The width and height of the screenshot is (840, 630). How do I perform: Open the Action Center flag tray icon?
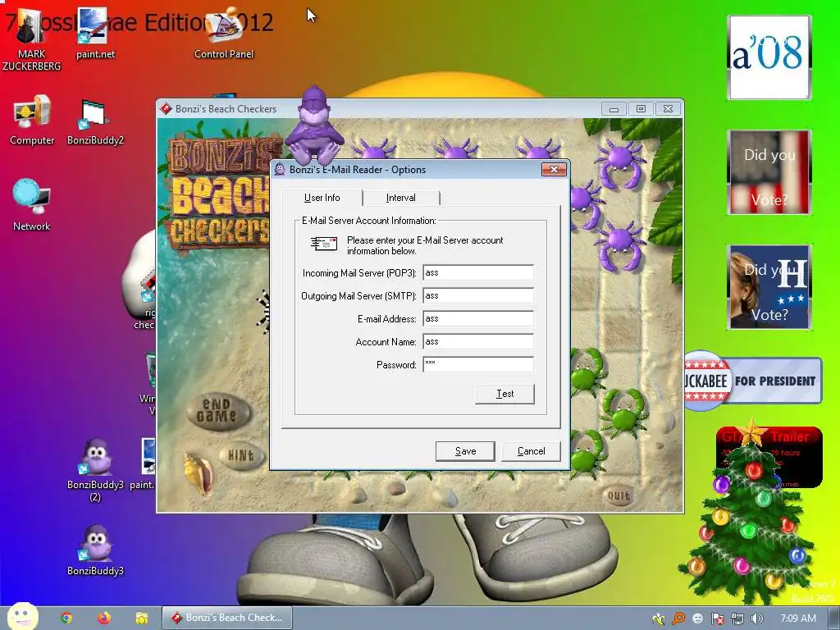tap(717, 619)
